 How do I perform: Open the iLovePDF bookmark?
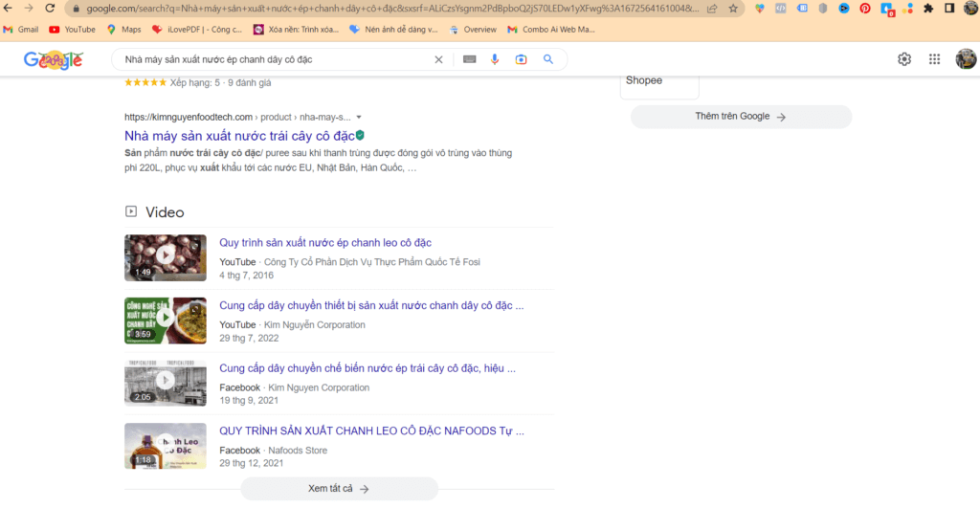point(197,30)
